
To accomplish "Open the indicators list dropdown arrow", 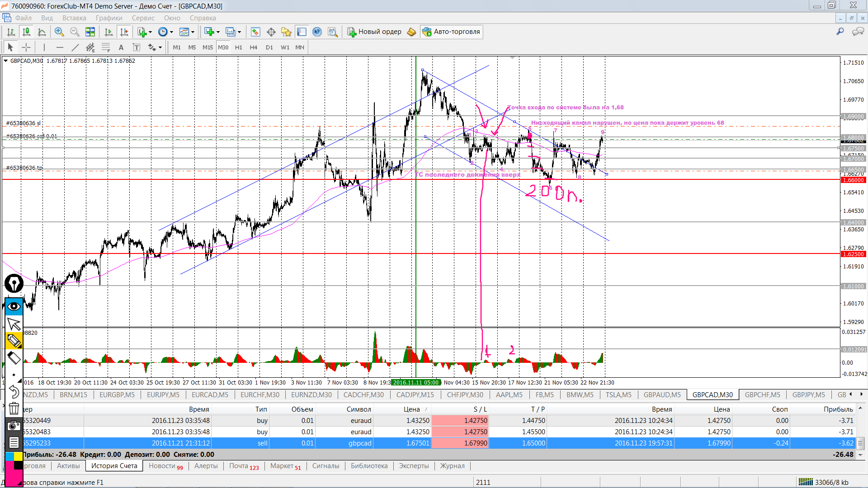I will pyautogui.click(x=150, y=32).
